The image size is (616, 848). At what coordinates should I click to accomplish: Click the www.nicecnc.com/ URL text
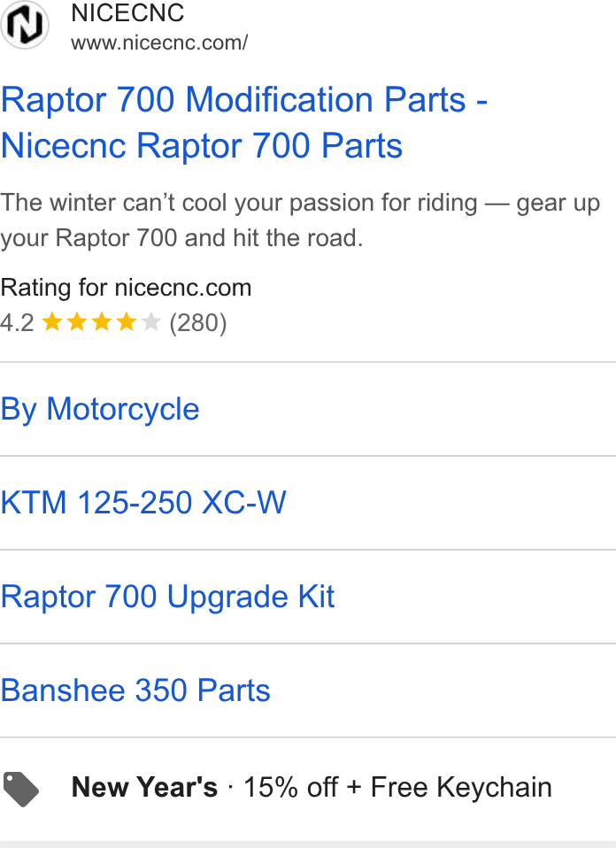[159, 42]
